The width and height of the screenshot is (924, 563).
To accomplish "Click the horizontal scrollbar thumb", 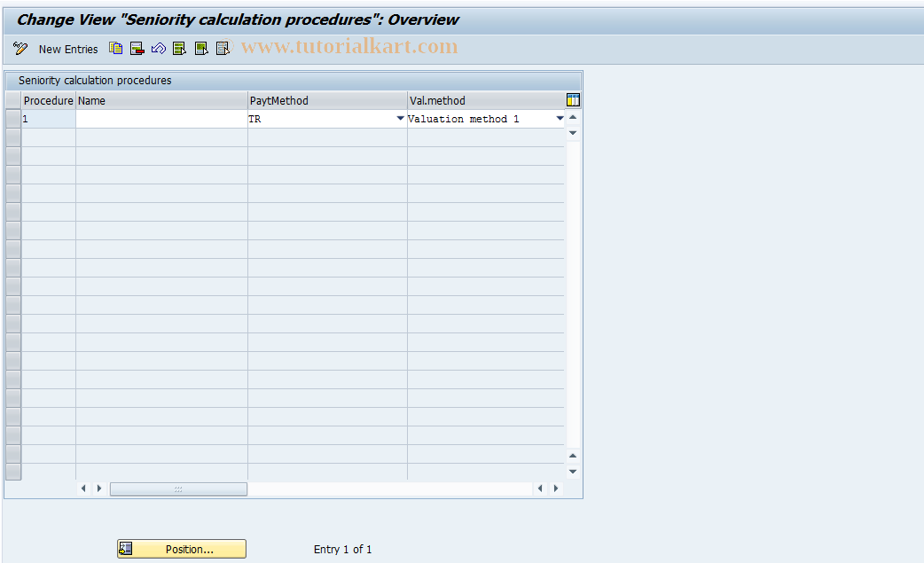I will click(x=178, y=489).
